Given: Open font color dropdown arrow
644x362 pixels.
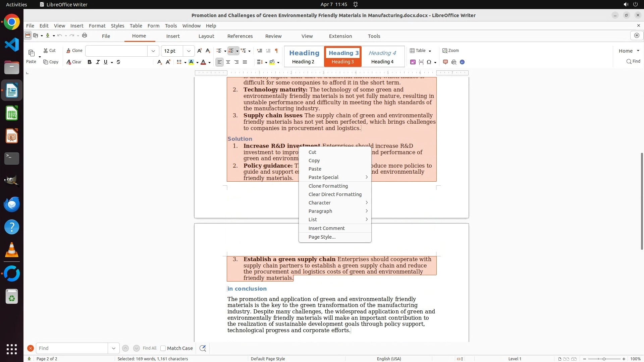Looking at the screenshot, I should [210, 62].
